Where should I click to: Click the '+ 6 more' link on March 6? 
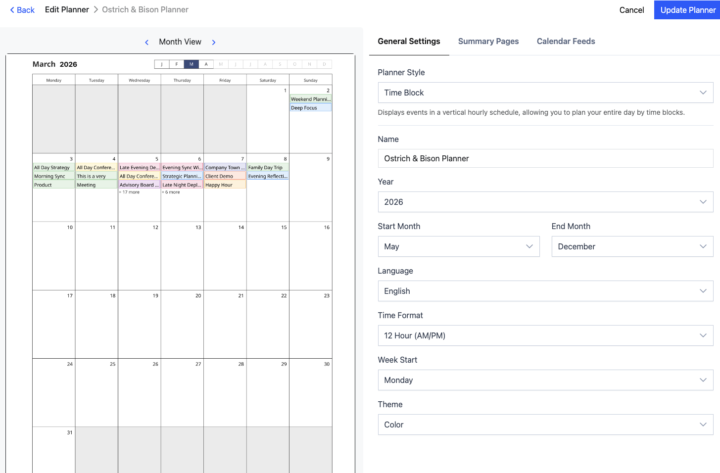tap(171, 192)
